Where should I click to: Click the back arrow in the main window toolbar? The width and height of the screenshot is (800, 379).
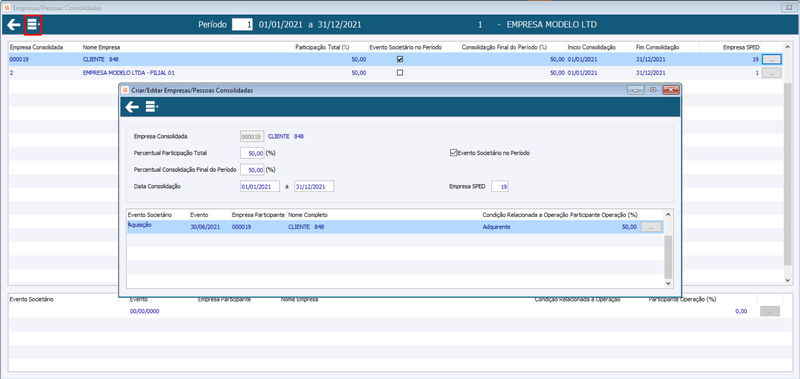(14, 24)
